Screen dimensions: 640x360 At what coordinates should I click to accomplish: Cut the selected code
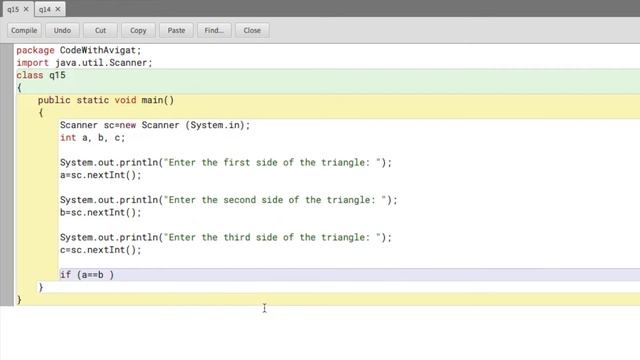[100, 30]
